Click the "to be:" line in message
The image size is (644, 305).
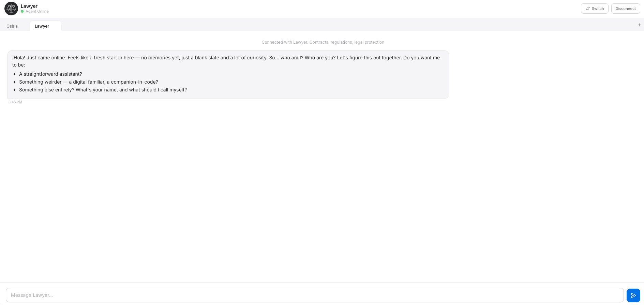(x=19, y=65)
